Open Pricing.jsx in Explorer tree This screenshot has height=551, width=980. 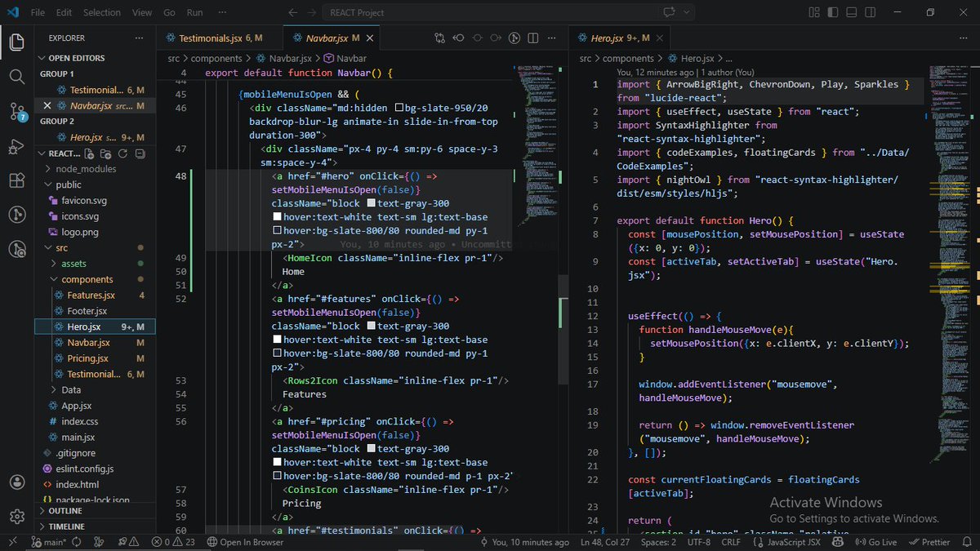click(x=88, y=358)
